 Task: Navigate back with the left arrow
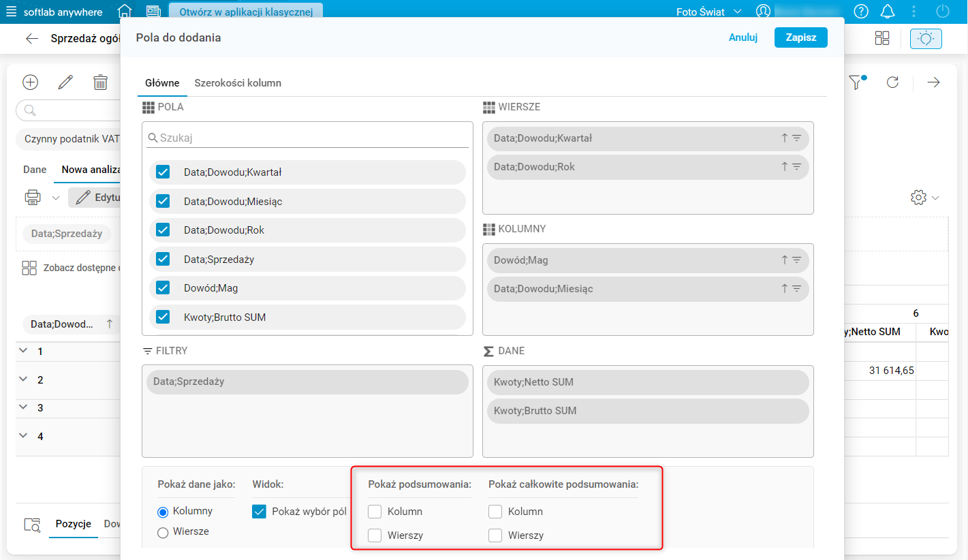[x=32, y=38]
